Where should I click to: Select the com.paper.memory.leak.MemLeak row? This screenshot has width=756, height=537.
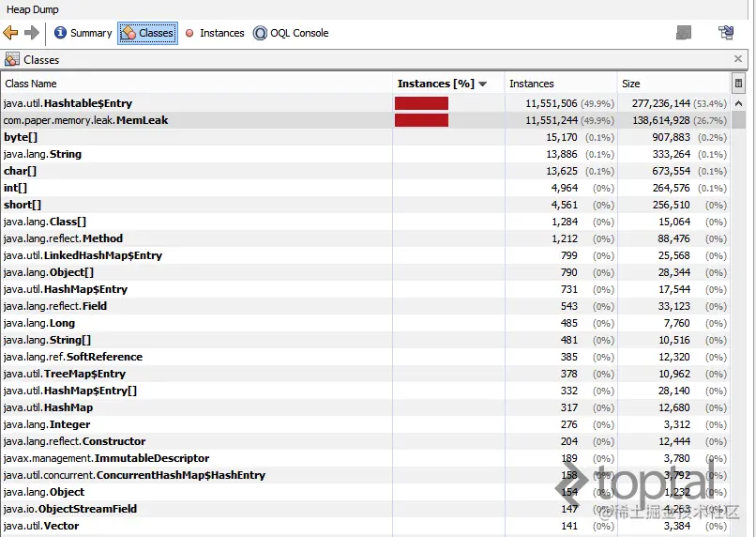point(366,120)
